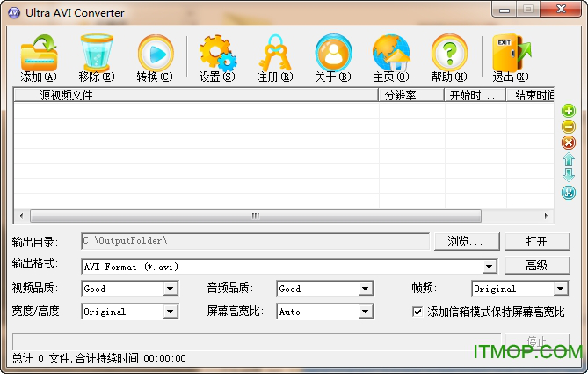Click the yellow minus remove icon beside list
The image size is (588, 374).
pos(569,127)
